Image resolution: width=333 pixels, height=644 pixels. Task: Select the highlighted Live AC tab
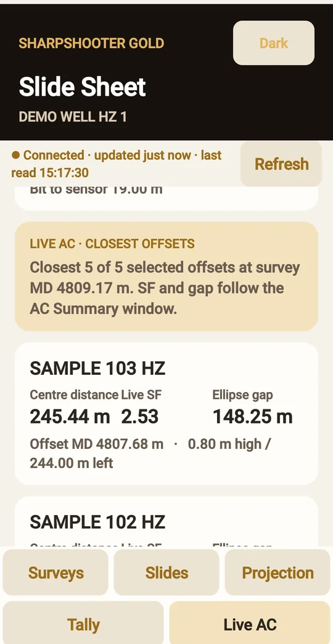[250, 625]
